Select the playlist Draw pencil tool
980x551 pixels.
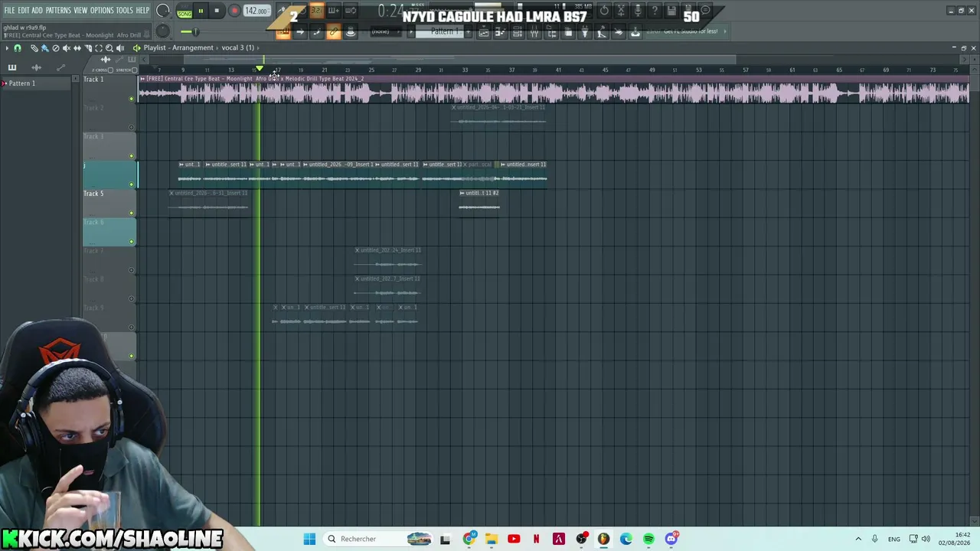(34, 47)
